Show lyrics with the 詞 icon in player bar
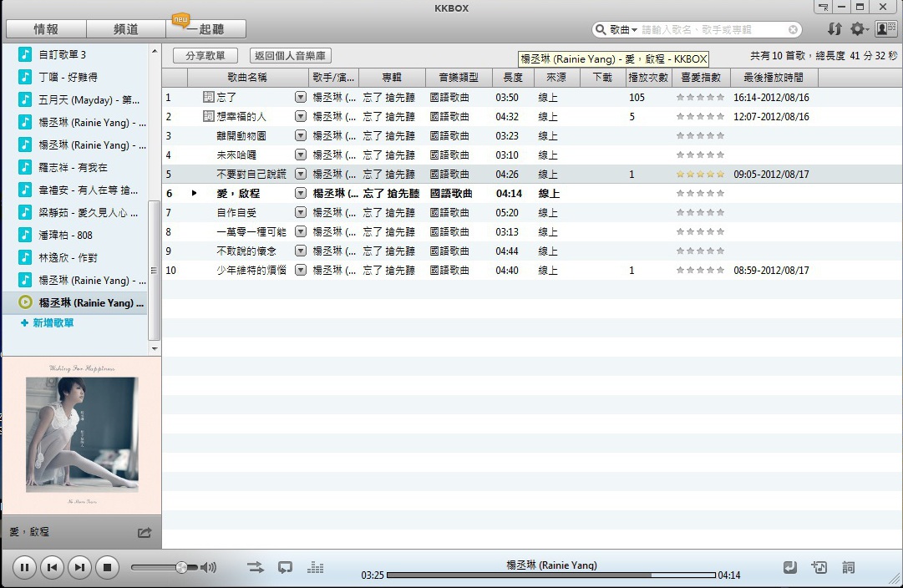This screenshot has width=903, height=588. [x=849, y=567]
